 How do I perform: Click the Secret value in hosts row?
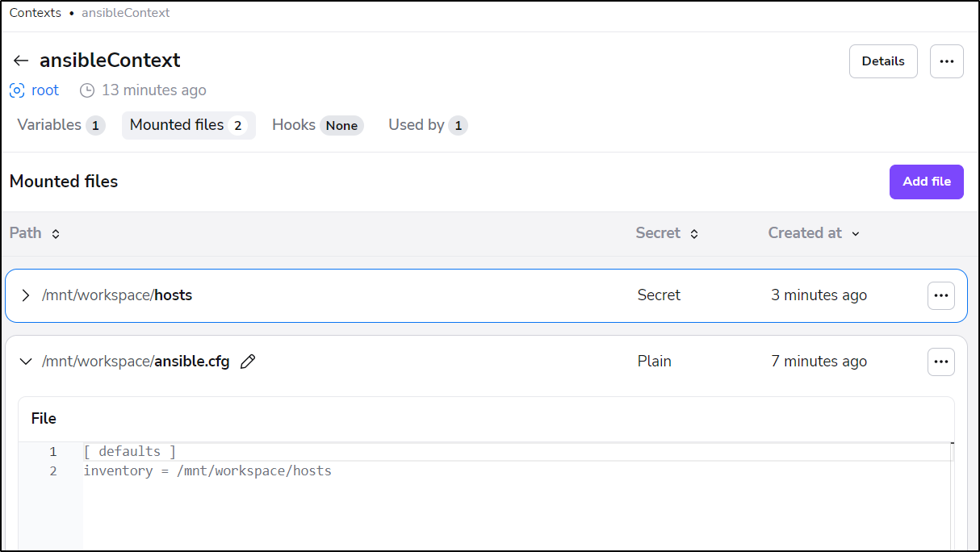point(659,295)
